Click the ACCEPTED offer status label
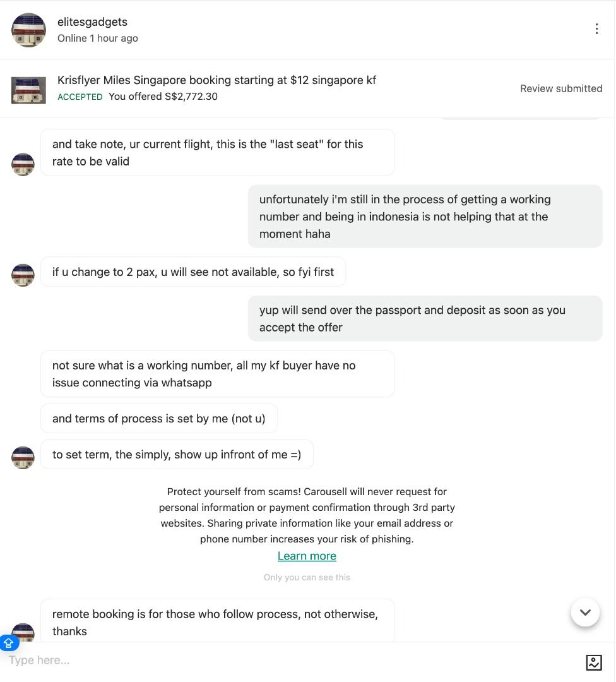The image size is (616, 682). tap(80, 97)
